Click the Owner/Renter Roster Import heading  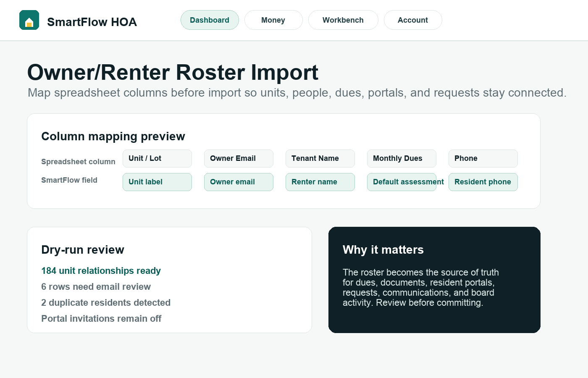173,72
